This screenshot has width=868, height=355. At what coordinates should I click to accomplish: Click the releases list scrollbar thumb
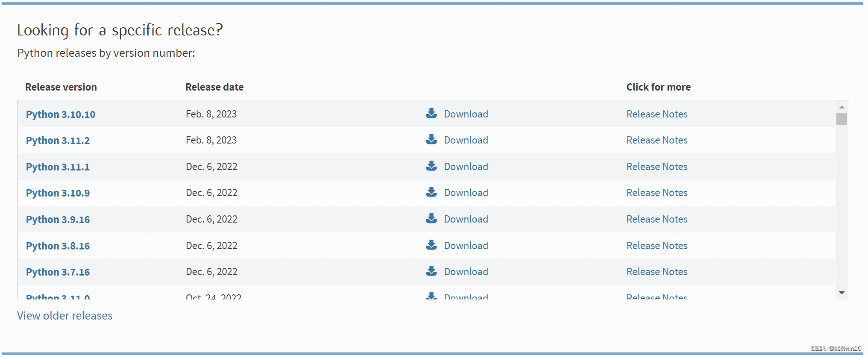pos(842,119)
